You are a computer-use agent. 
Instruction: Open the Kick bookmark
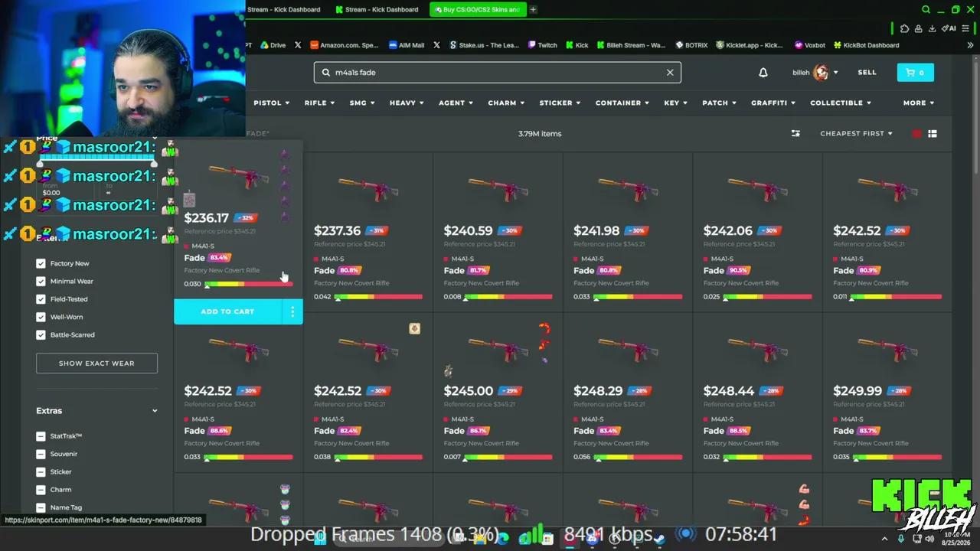point(577,45)
